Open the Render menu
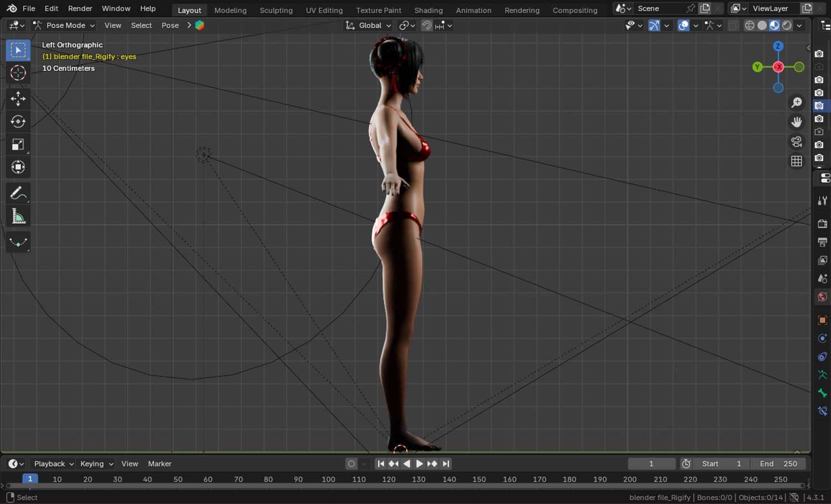Image resolution: width=831 pixels, height=504 pixels. [x=80, y=8]
